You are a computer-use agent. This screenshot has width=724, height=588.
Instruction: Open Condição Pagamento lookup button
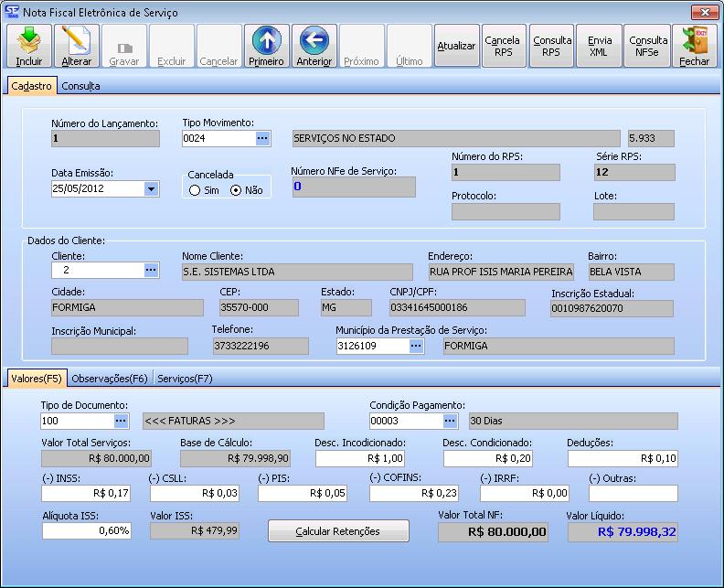(449, 421)
